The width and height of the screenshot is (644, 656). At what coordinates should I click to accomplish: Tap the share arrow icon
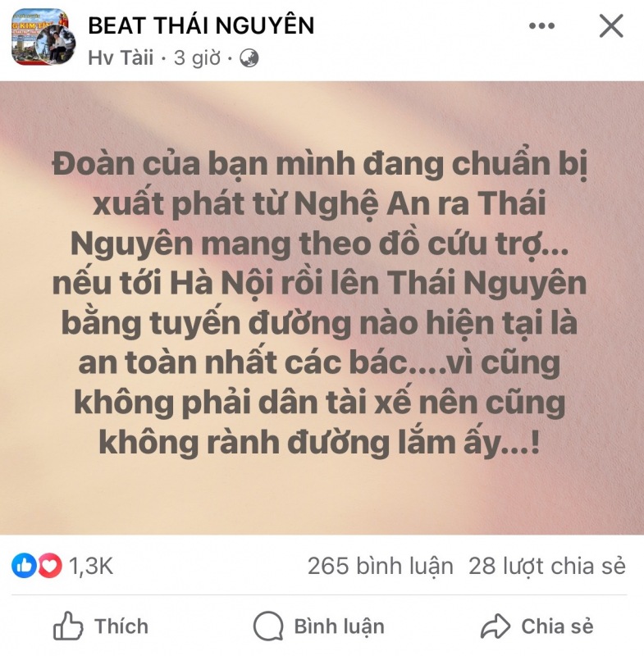pos(496,626)
